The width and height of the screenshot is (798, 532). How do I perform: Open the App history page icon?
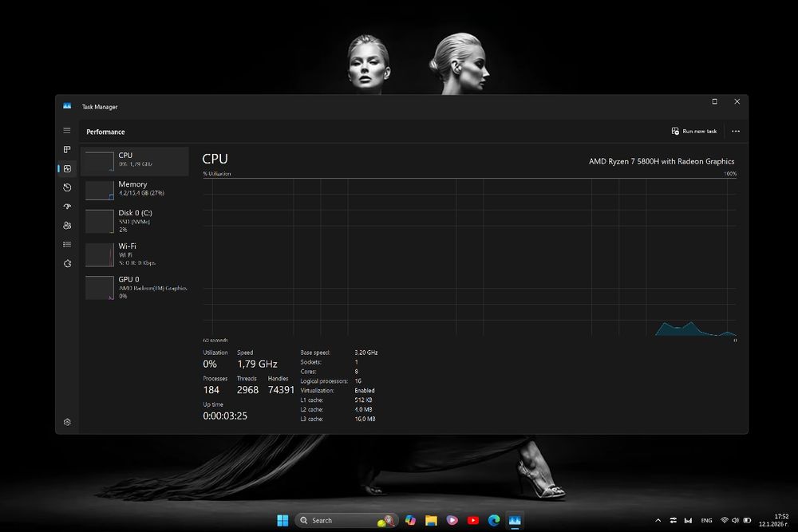67,187
